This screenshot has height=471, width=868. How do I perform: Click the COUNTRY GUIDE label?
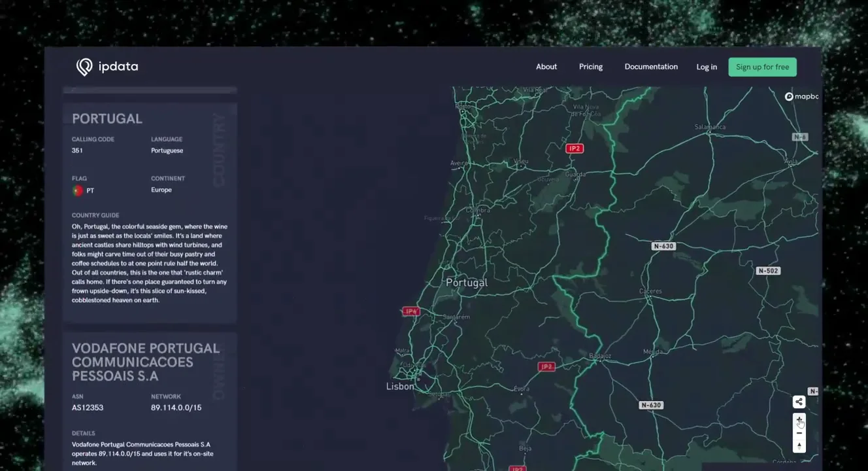pos(95,215)
